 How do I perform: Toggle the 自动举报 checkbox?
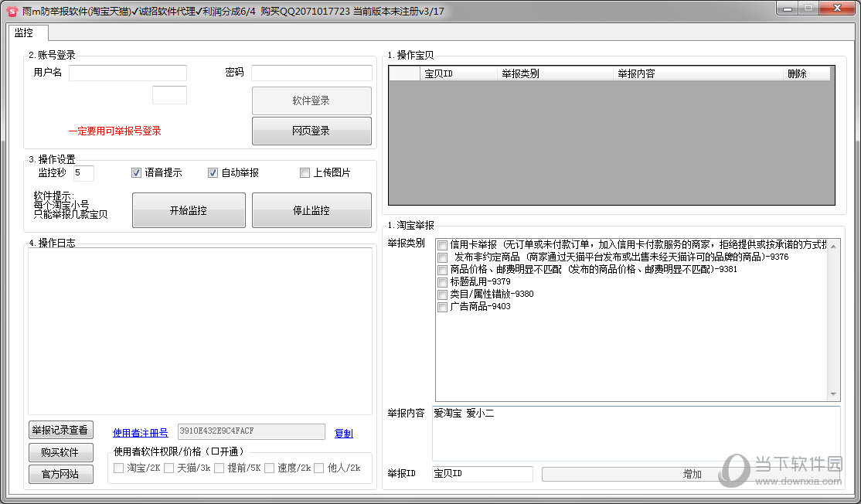[x=213, y=173]
